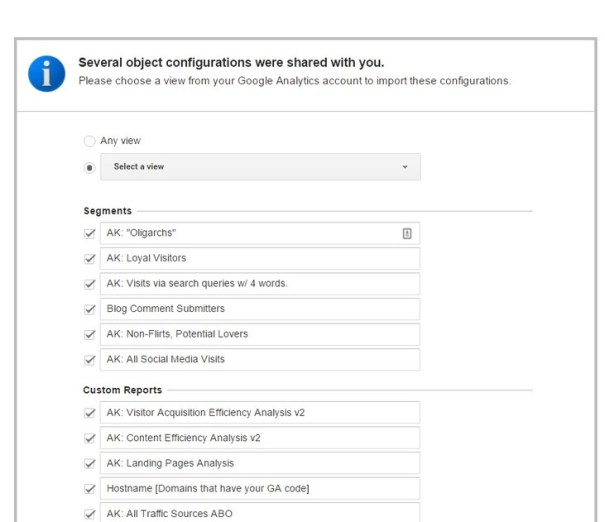Image resolution: width=605 pixels, height=522 pixels.
Task: Uncheck Visits via search queries checkbox
Action: (90, 283)
